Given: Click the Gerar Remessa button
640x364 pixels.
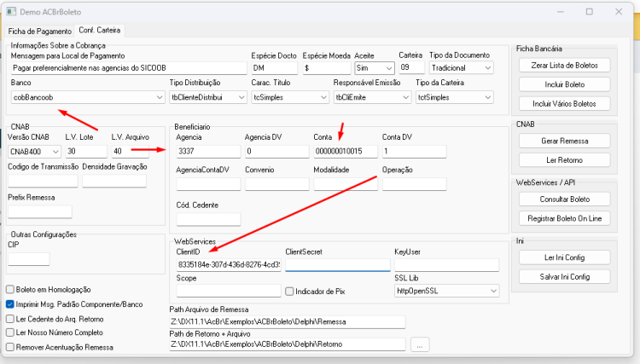Looking at the screenshot, I should click(x=565, y=141).
